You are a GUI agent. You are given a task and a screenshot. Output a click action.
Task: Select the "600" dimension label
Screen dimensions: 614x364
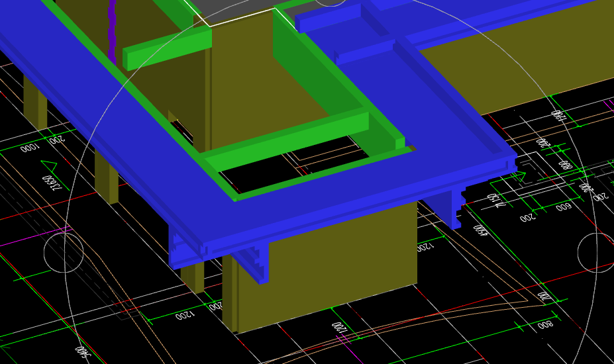pyautogui.click(x=564, y=206)
